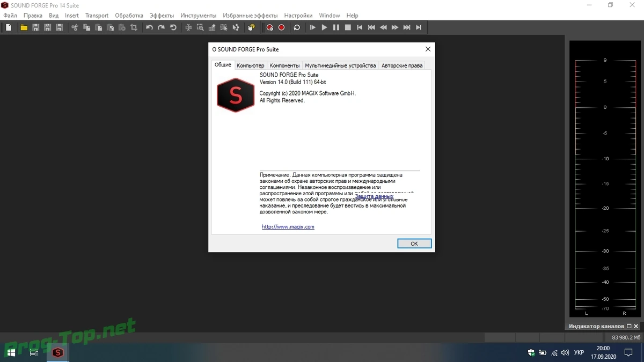Click the volume speaker tray icon
This screenshot has width=644, height=362.
[566, 352]
